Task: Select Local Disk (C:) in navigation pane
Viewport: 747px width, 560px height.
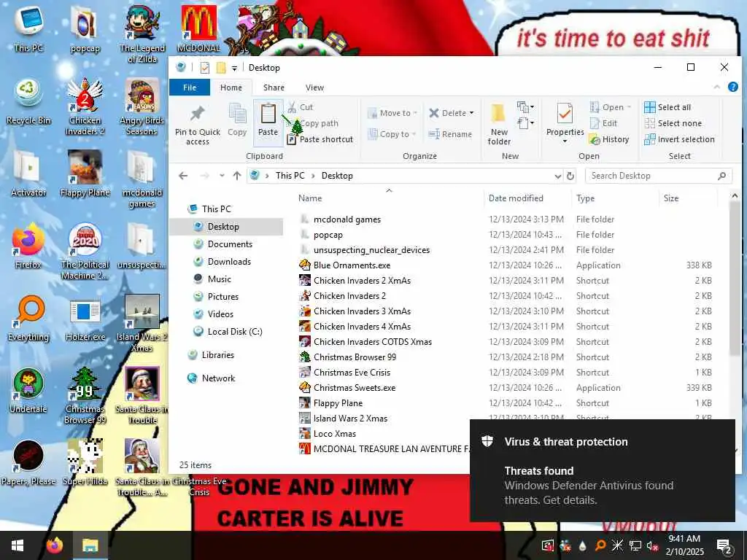Action: pos(234,332)
